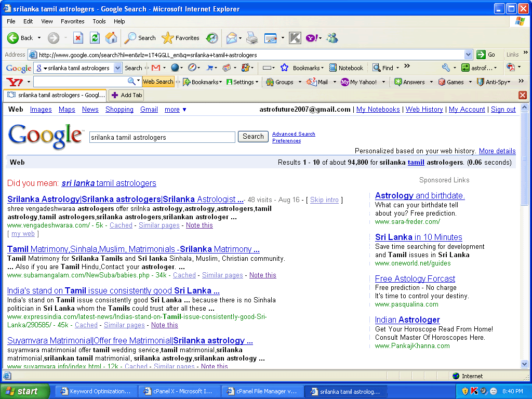Click the Google Toolbar bookmark star icon
The height and width of the screenshot is (399, 532).
tap(284, 68)
